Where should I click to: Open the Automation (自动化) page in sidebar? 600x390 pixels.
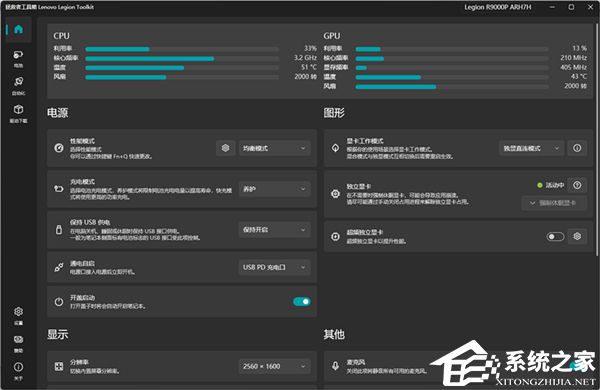point(18,85)
